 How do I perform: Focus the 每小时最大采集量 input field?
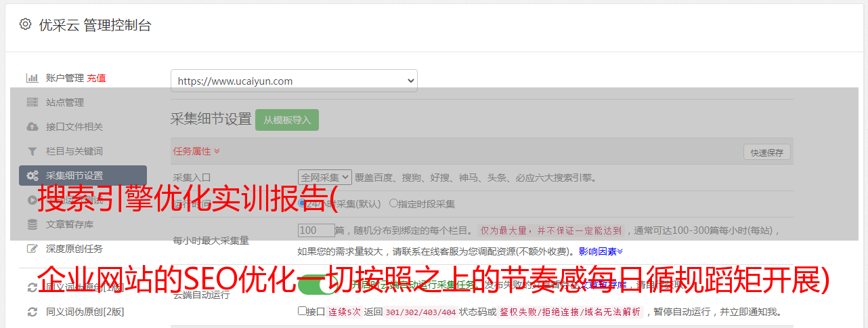(316, 230)
